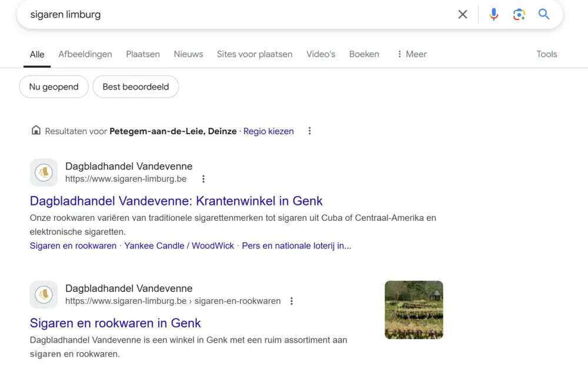The height and width of the screenshot is (368, 588).
Task: Switch to the Afbeeldingen tab
Action: pos(85,54)
